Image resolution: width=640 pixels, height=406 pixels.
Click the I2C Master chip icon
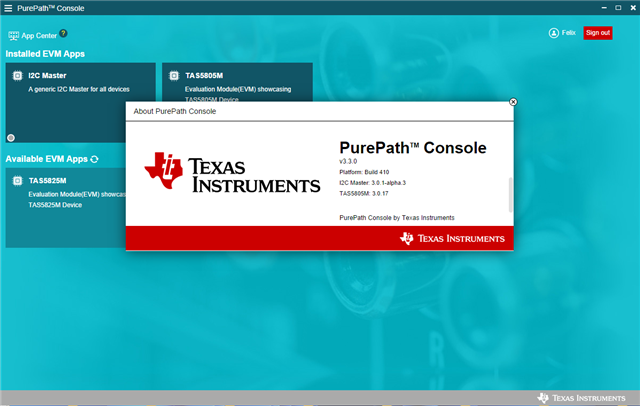(x=18, y=75)
